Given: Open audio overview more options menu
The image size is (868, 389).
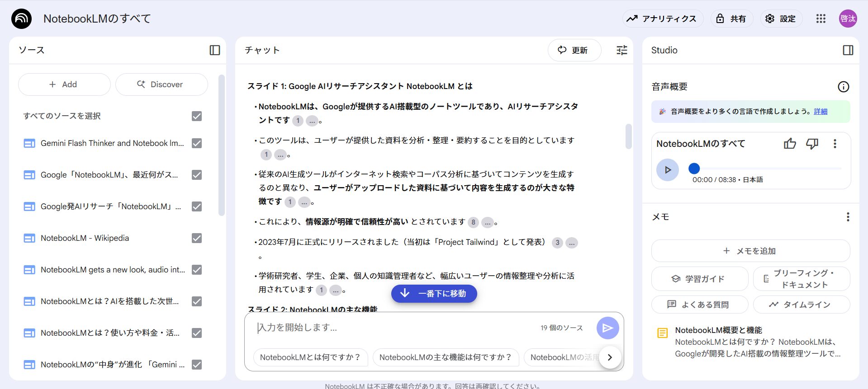Looking at the screenshot, I should pyautogui.click(x=835, y=144).
